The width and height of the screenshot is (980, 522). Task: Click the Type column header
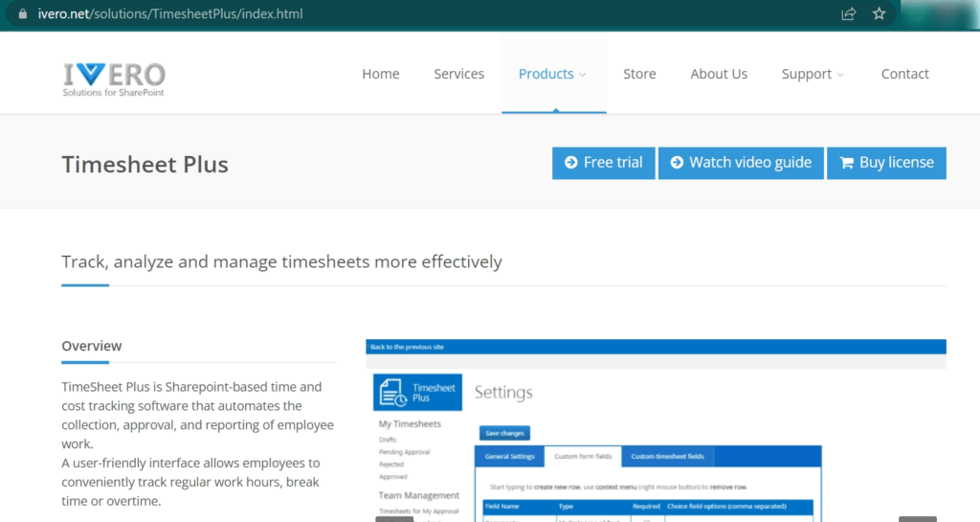click(x=566, y=507)
